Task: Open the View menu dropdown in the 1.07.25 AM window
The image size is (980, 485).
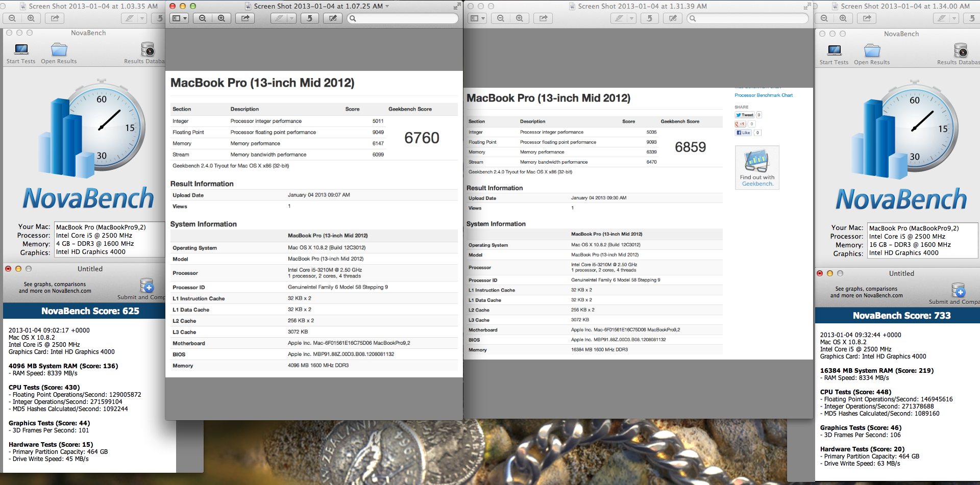Action: pos(179,18)
